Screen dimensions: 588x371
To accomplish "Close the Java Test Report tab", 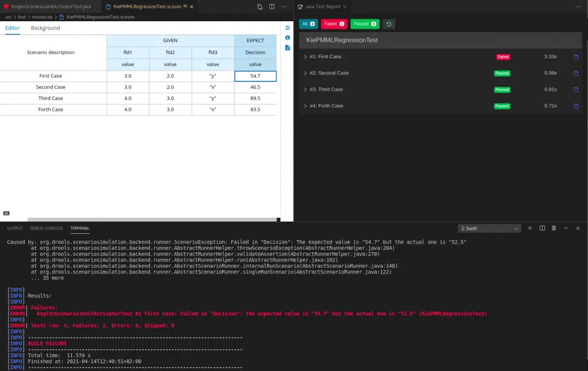I will click(x=345, y=7).
